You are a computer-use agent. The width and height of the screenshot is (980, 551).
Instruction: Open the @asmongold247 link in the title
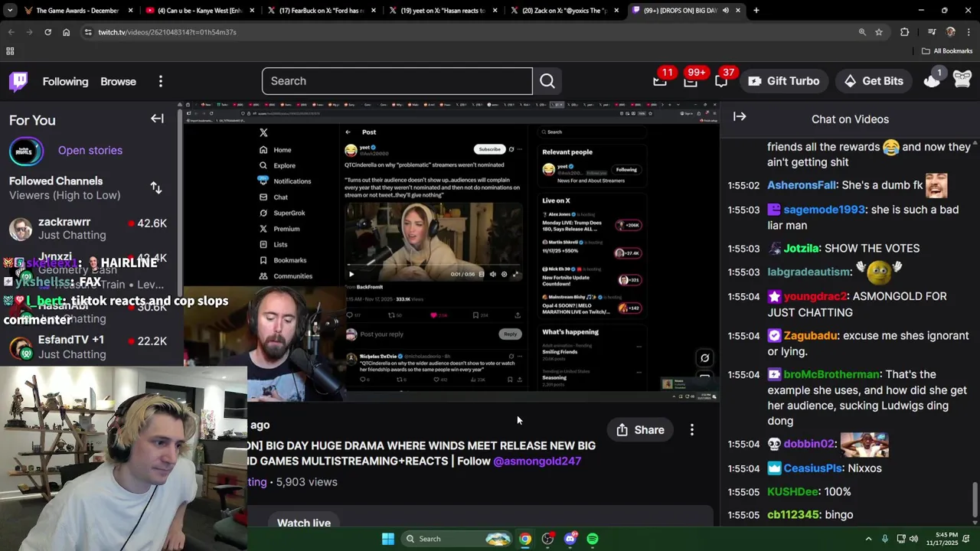point(537,461)
